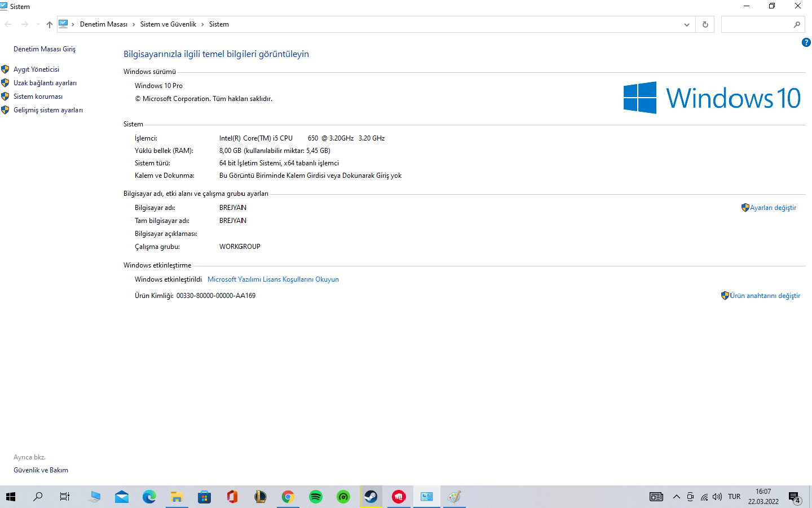Open Spotify from the taskbar

coord(315,497)
